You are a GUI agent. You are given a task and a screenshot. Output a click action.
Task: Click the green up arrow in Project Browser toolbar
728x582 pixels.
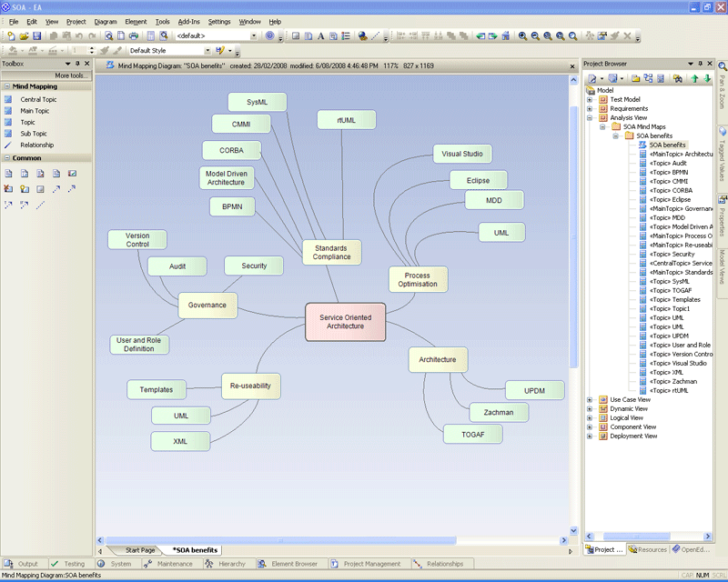point(695,79)
